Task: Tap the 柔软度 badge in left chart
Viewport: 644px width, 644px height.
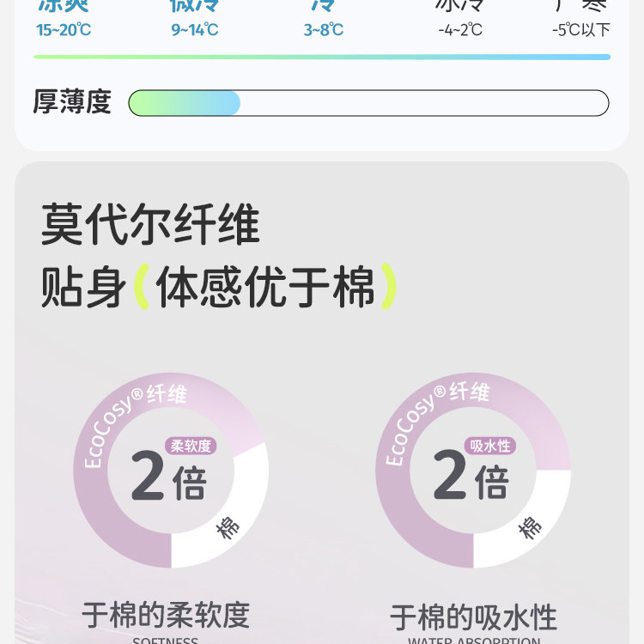Action: pyautogui.click(x=191, y=446)
